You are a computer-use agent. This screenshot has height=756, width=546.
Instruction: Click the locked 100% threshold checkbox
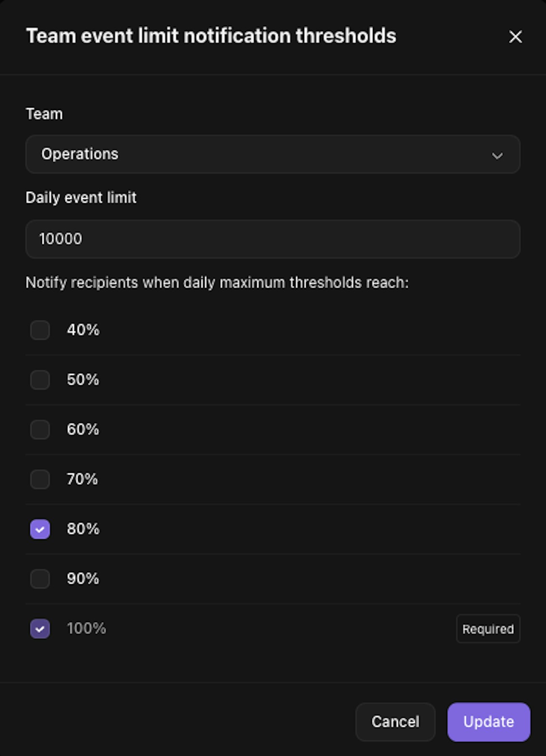tap(40, 629)
